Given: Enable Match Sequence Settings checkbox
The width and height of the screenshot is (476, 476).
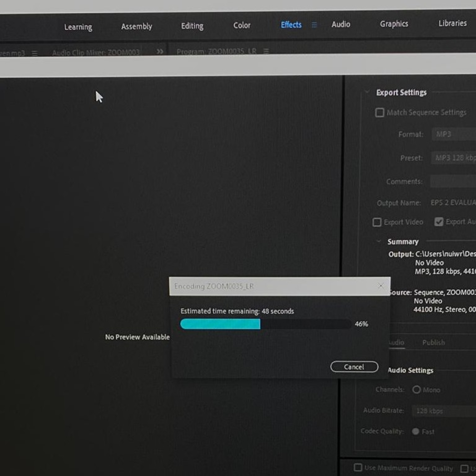Looking at the screenshot, I should coord(379,113).
